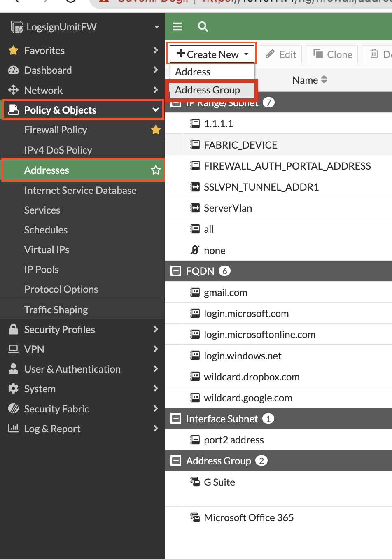Expand the VPN menu chevron

click(x=156, y=349)
